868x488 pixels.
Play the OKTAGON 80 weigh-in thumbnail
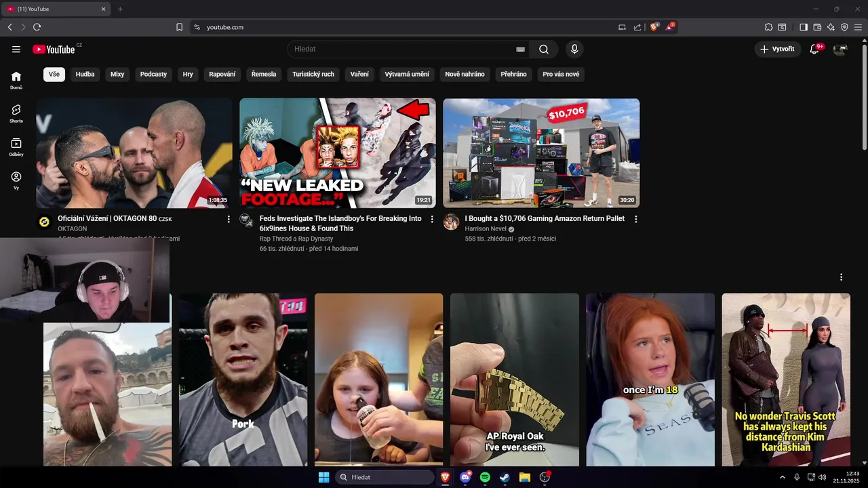(x=134, y=153)
